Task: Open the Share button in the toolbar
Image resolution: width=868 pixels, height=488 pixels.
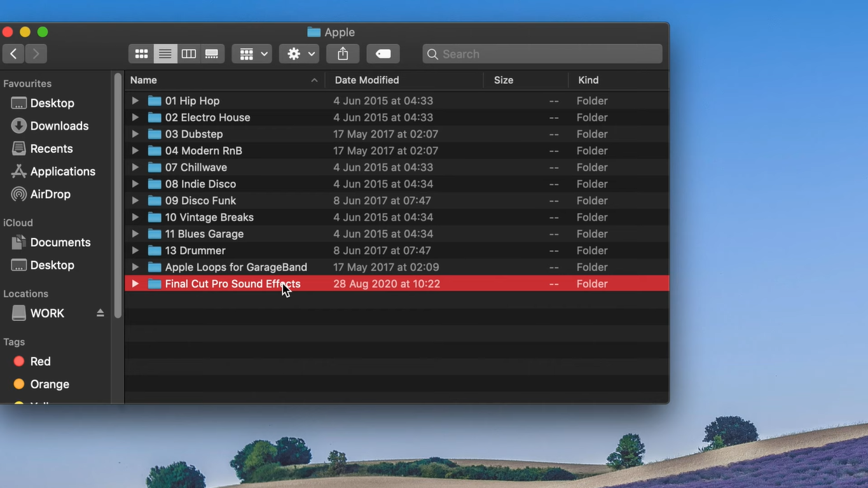Action: click(x=343, y=53)
